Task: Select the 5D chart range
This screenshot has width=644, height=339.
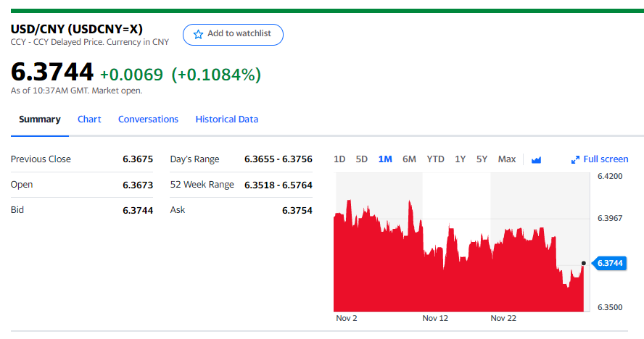Action: [362, 159]
